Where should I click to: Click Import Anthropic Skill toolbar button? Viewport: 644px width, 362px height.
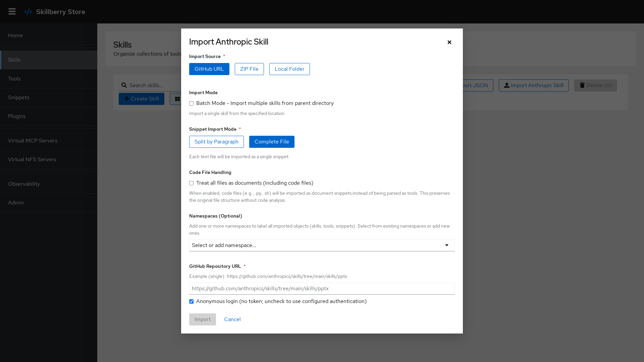pyautogui.click(x=534, y=85)
